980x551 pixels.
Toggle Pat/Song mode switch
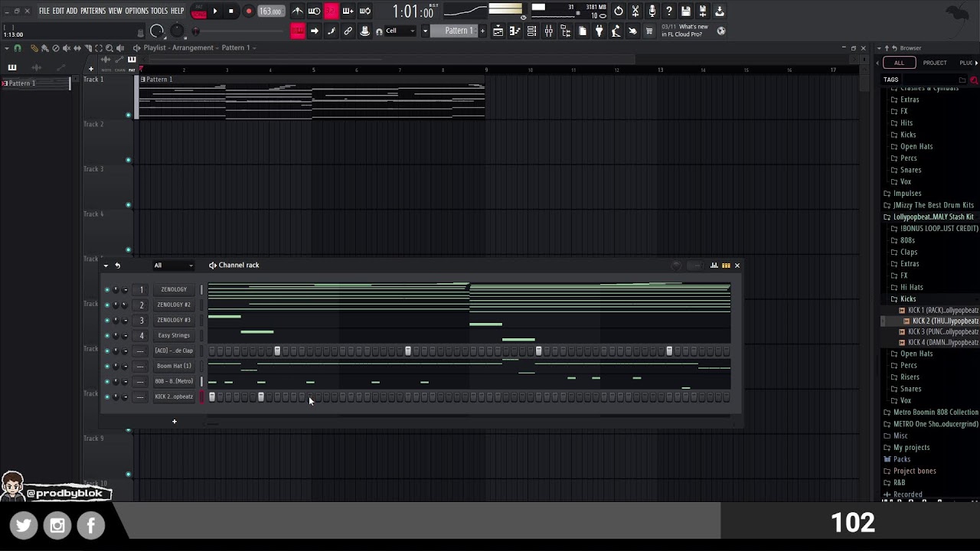click(199, 11)
